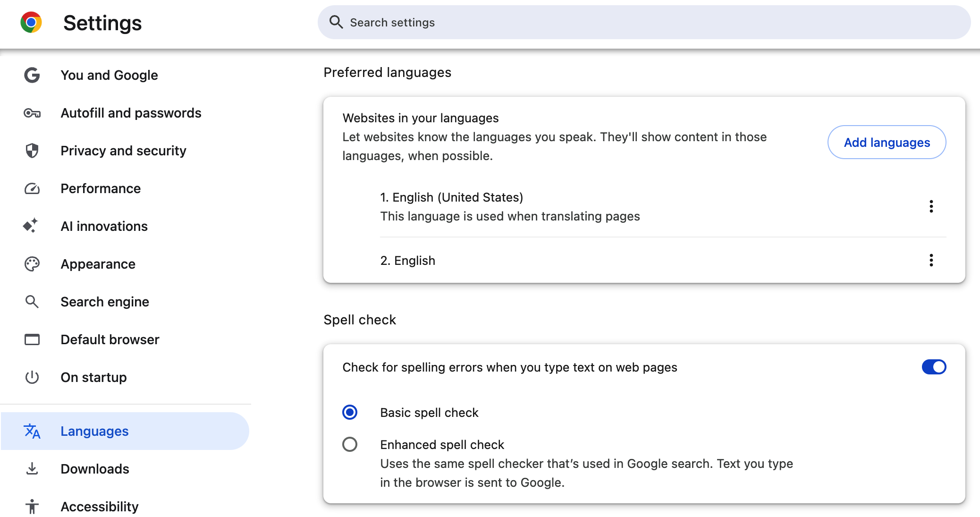The image size is (980, 517).
Task: Select the Languages sidebar item
Action: (x=125, y=431)
